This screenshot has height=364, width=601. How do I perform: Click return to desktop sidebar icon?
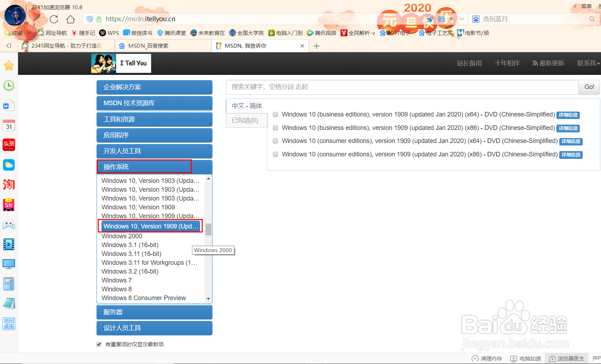point(9,324)
